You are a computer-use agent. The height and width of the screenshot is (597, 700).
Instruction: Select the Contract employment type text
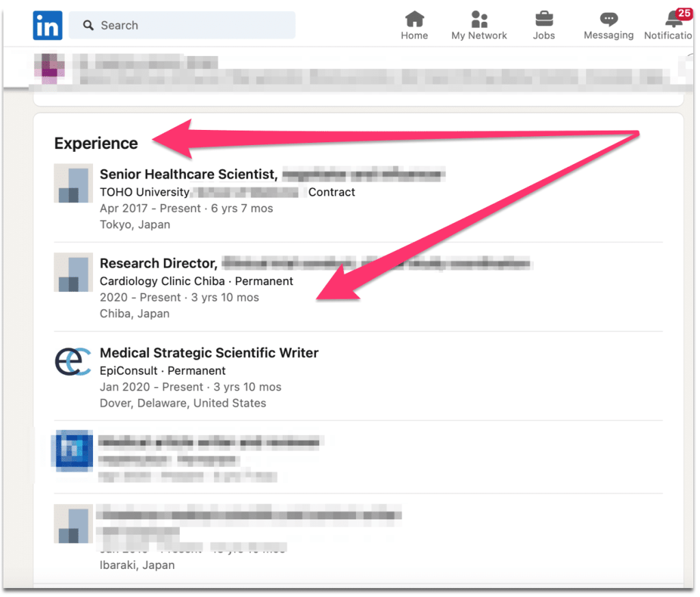[x=332, y=192]
